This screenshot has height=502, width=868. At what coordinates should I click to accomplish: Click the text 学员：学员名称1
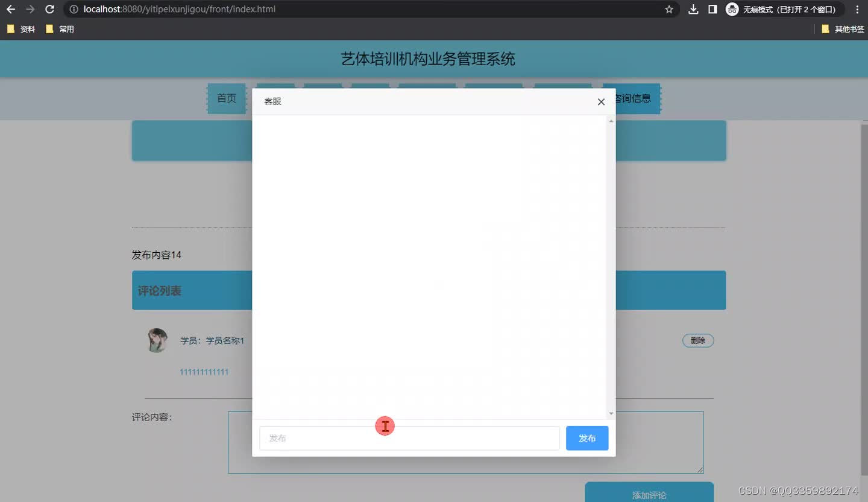(212, 341)
